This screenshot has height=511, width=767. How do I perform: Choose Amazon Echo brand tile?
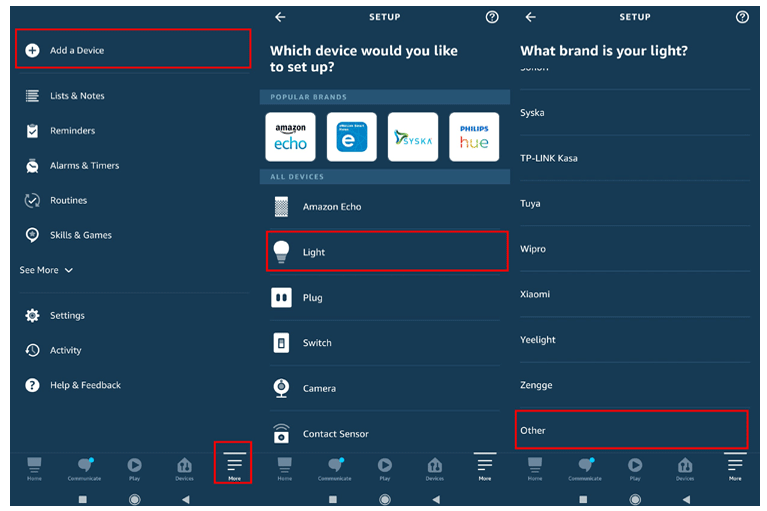[290, 137]
